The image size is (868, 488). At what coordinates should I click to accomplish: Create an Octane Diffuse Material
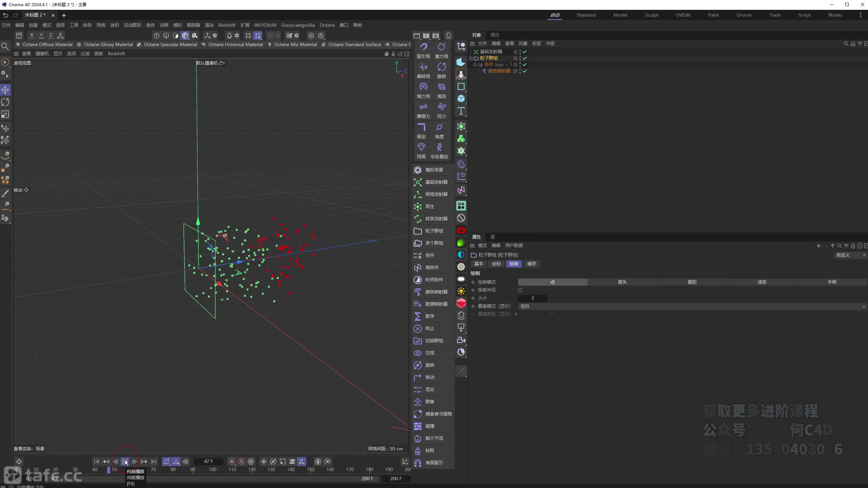pos(44,44)
